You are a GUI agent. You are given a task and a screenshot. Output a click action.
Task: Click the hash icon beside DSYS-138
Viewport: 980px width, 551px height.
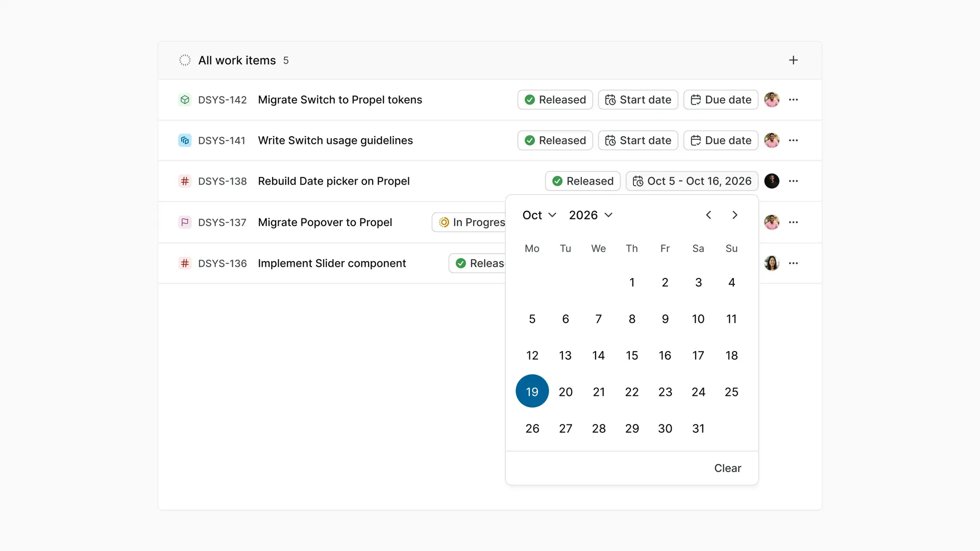[185, 181]
